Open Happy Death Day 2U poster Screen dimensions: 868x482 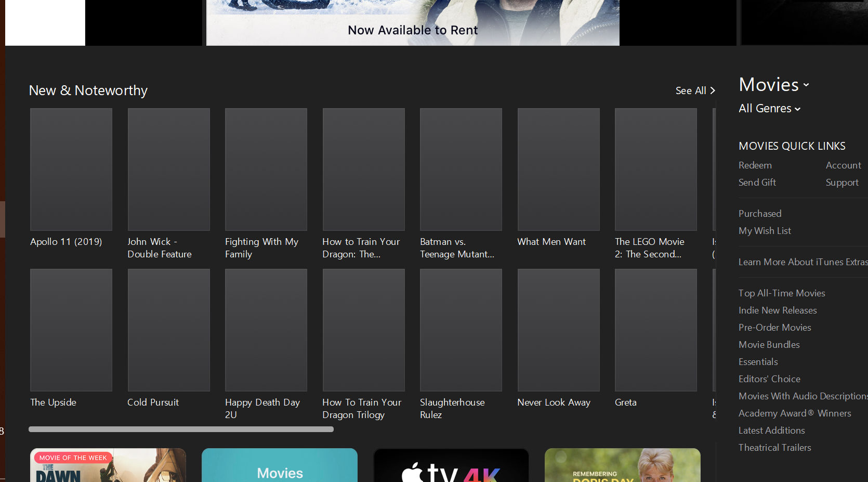(x=266, y=330)
